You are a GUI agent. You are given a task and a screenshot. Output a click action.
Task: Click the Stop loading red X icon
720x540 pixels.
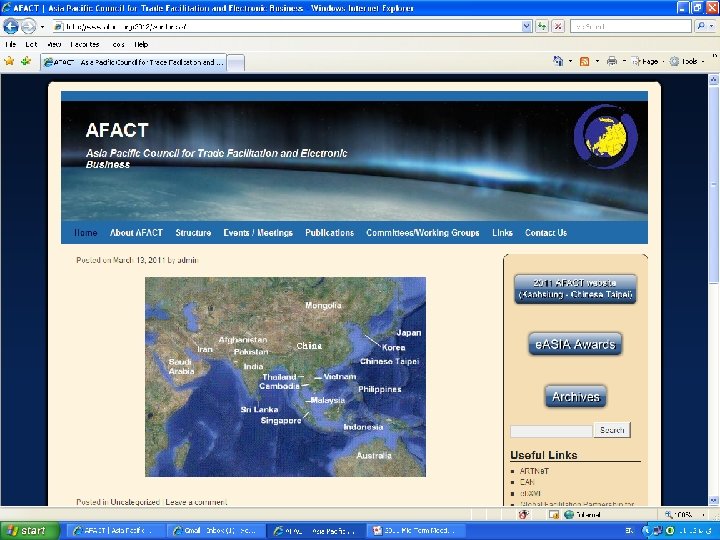tap(558, 27)
